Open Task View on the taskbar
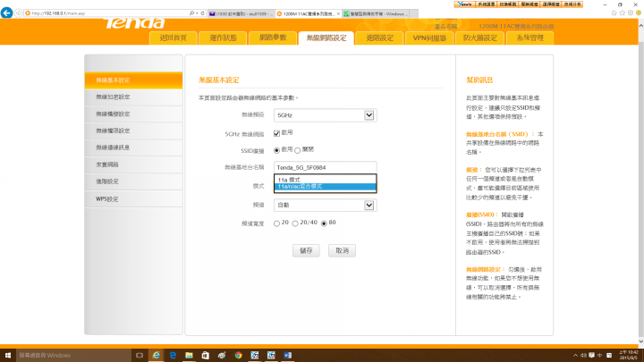The height and width of the screenshot is (362, 644). [140, 355]
